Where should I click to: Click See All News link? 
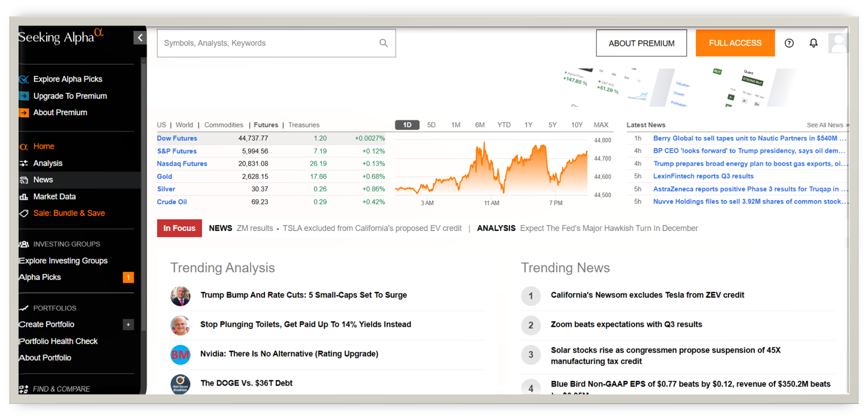click(827, 125)
